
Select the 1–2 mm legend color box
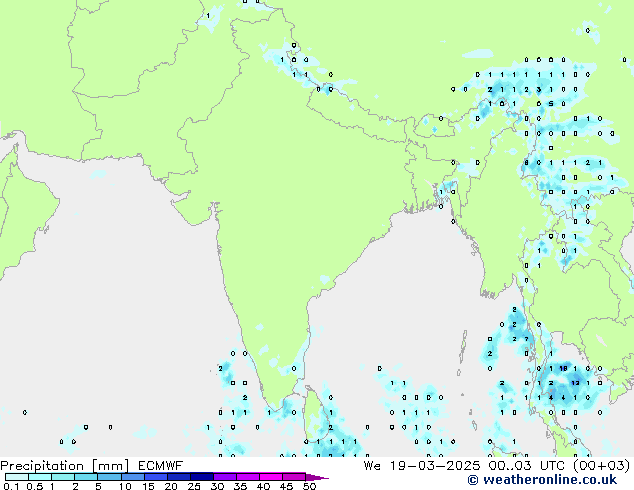tap(63, 477)
